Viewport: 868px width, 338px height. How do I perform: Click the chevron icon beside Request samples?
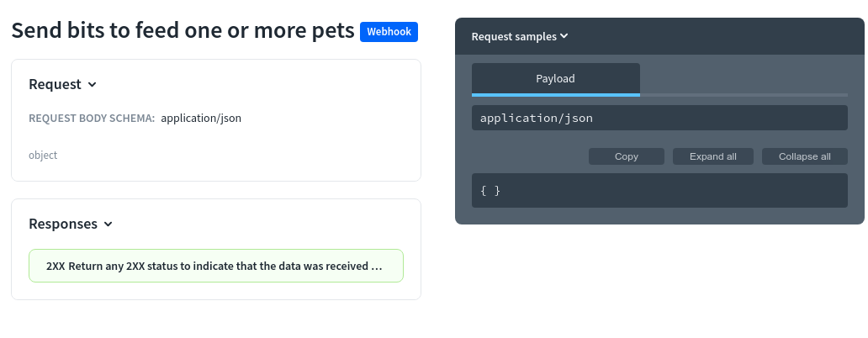(564, 36)
